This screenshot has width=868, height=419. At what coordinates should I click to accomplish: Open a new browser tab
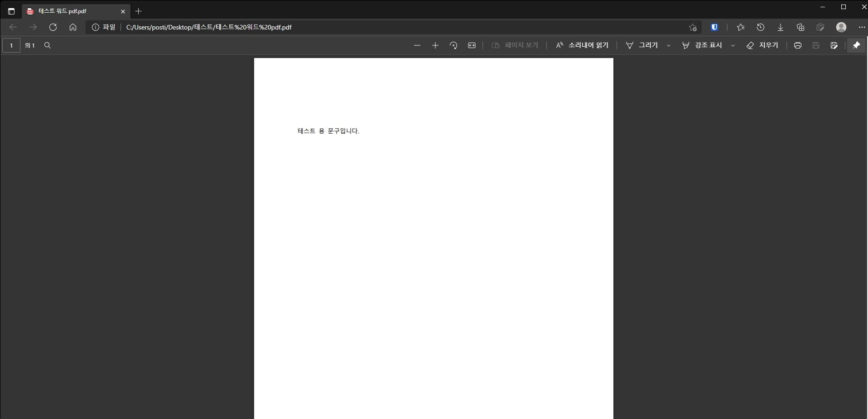[x=139, y=11]
